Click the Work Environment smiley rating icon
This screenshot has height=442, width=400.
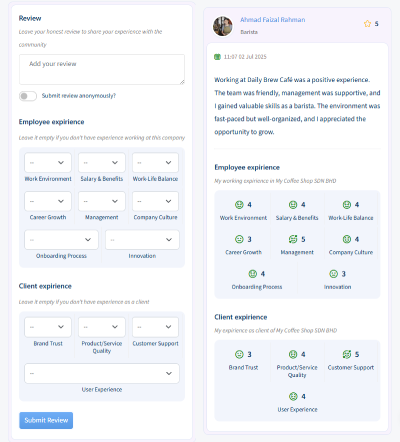[x=239, y=205]
